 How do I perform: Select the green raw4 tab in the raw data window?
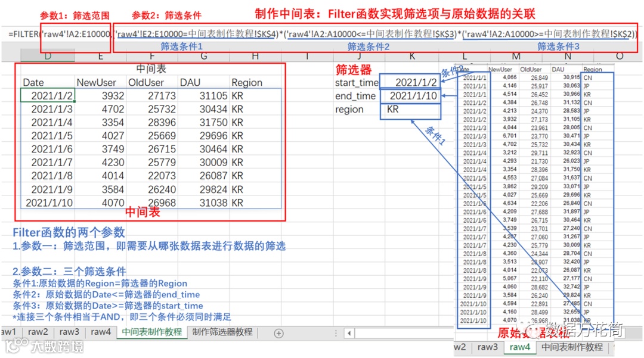pos(519,347)
